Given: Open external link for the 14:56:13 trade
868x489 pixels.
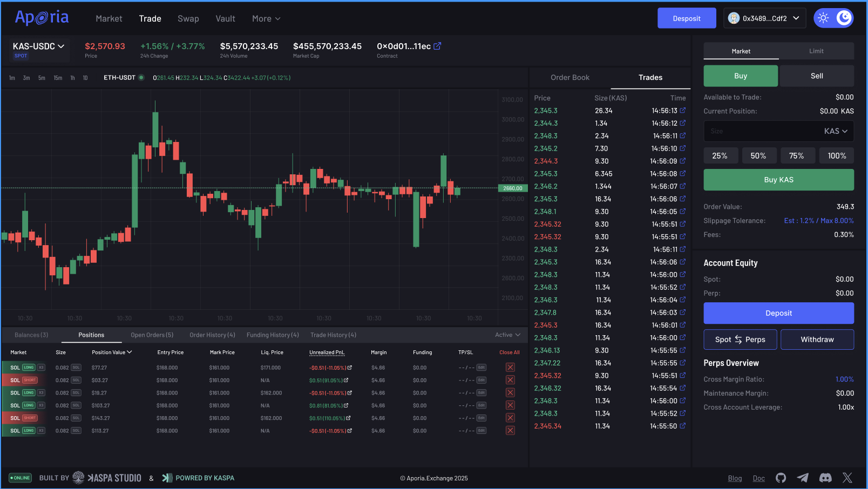Looking at the screenshot, I should [x=682, y=110].
